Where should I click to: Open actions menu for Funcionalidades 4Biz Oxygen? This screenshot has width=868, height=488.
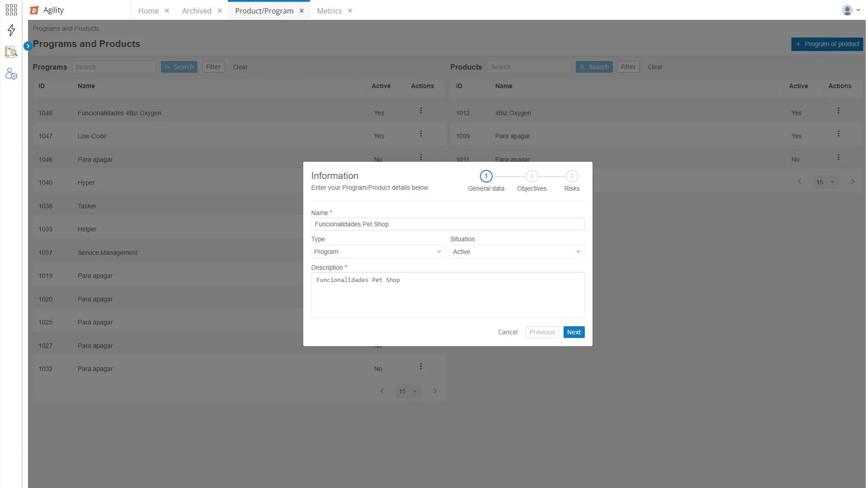click(x=421, y=111)
